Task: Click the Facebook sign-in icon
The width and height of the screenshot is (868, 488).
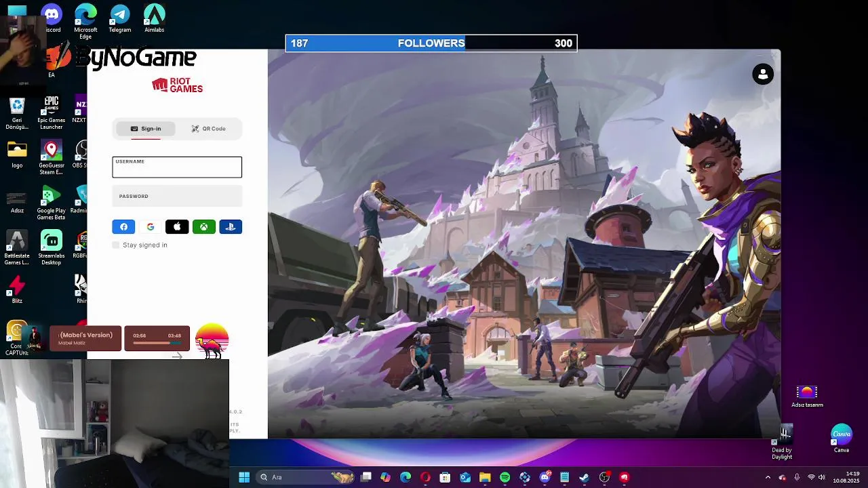Action: pyautogui.click(x=123, y=227)
